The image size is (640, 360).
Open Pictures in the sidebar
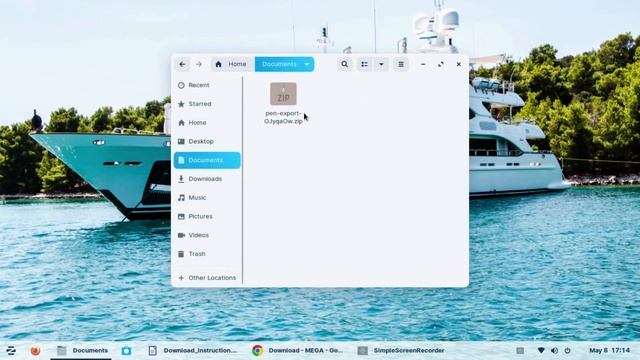point(207,216)
